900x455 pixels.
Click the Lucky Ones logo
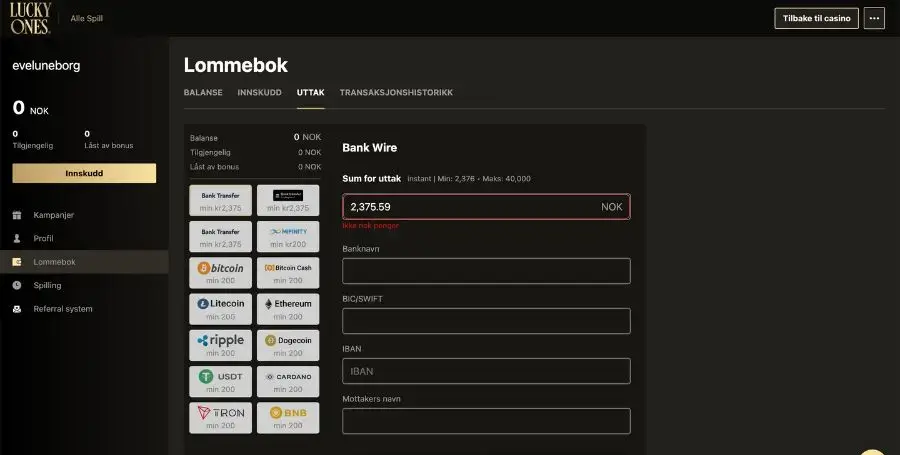[x=30, y=18]
